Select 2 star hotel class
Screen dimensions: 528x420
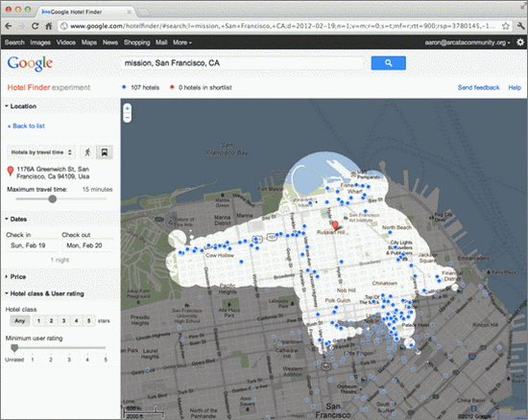51,321
